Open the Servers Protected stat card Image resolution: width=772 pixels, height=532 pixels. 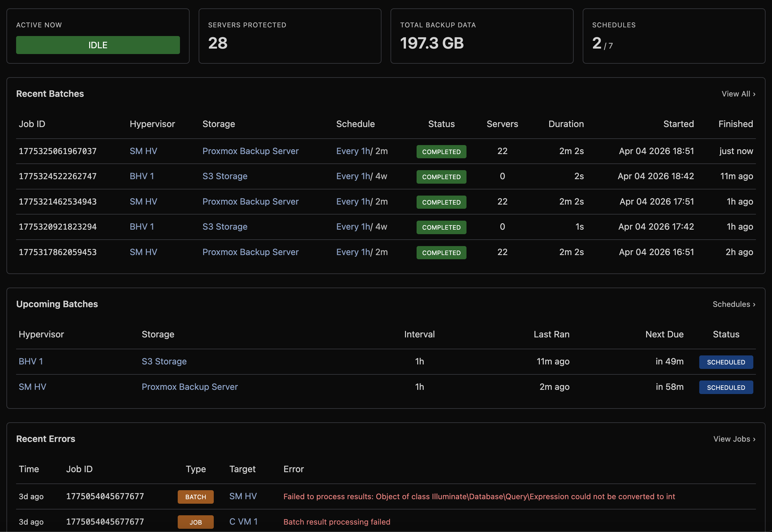point(290,36)
